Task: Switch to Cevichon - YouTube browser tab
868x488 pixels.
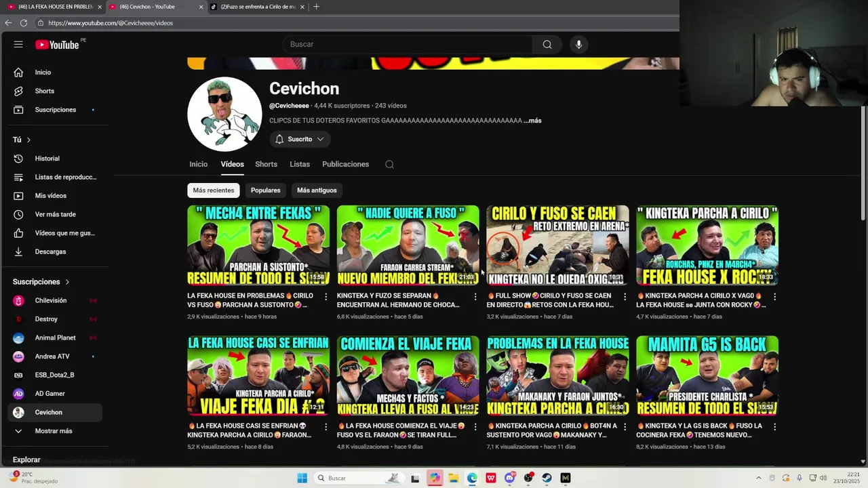Action: [155, 7]
